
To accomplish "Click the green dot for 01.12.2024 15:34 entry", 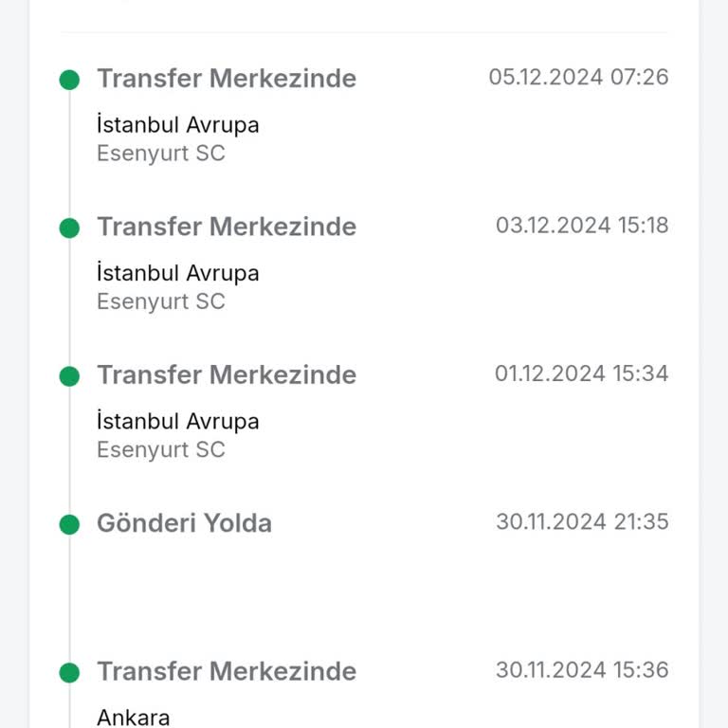I will pos(69,376).
